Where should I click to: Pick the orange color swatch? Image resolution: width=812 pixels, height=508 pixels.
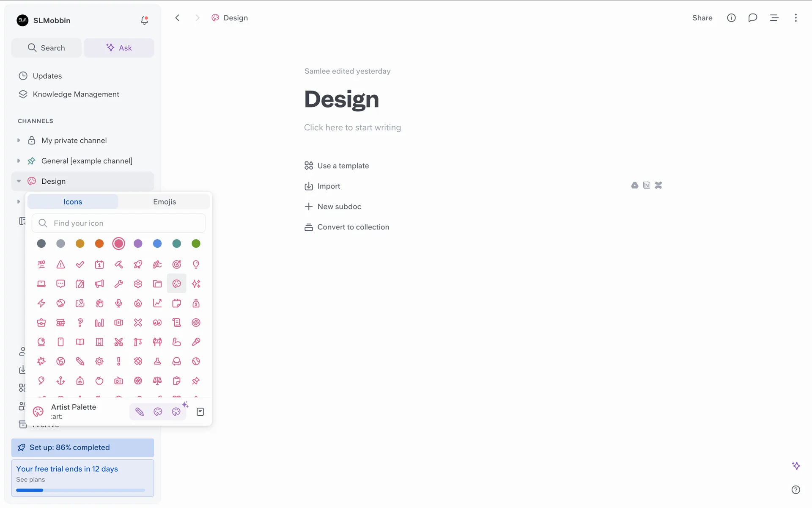(x=99, y=243)
